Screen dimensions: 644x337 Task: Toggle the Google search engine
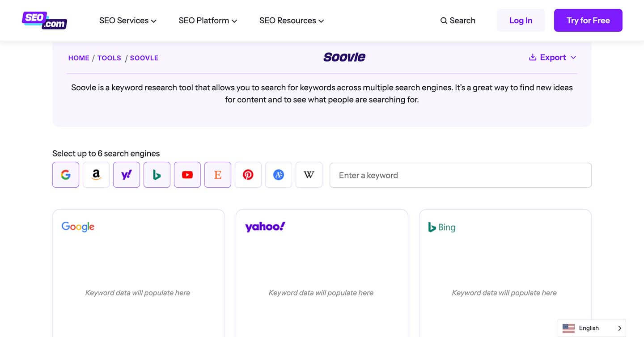pyautogui.click(x=66, y=175)
